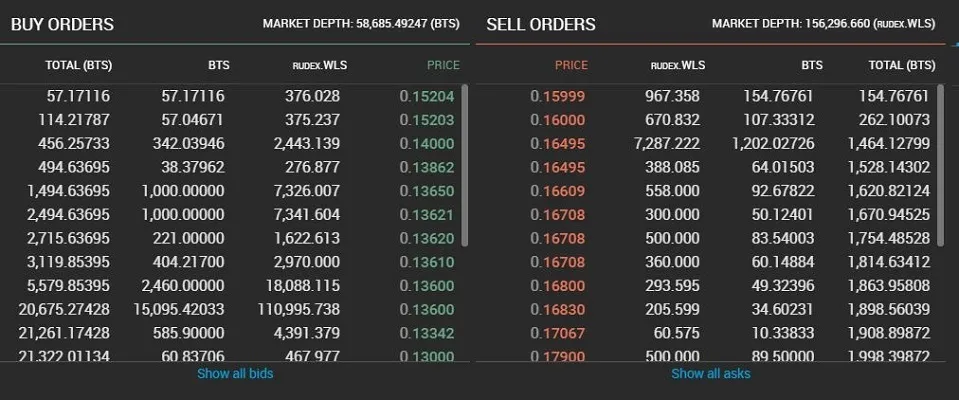Click the PRICE header in buy orders
Screen dimensions: 959x400
[x=443, y=66]
